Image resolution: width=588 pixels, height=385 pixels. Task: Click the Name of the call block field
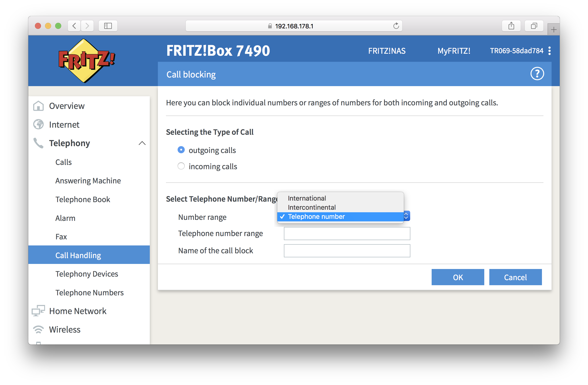pos(347,251)
